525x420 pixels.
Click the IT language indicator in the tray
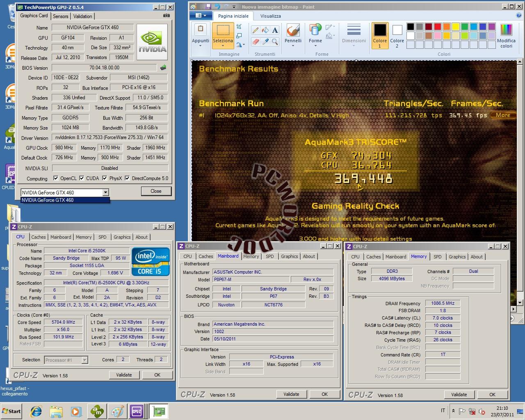pos(443,411)
